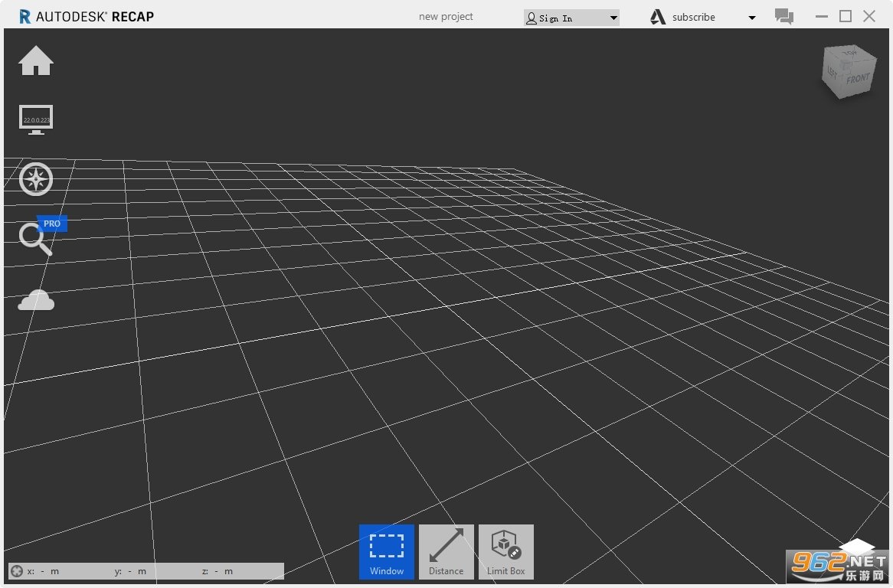Open the Sign In dropdown
The image size is (893, 588).
[571, 18]
